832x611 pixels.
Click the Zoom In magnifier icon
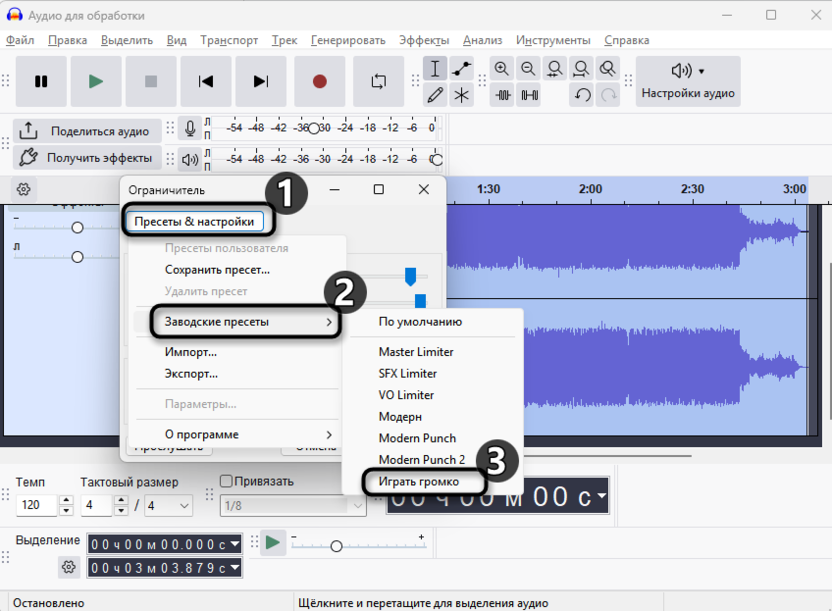(x=502, y=69)
